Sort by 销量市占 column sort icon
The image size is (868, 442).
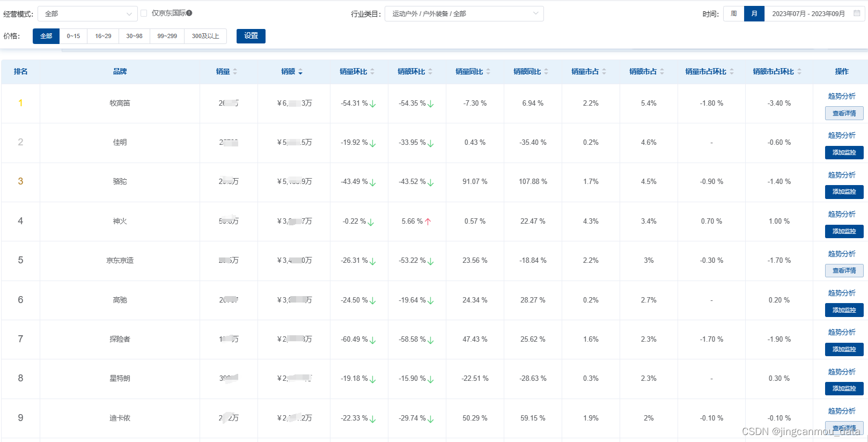click(604, 71)
